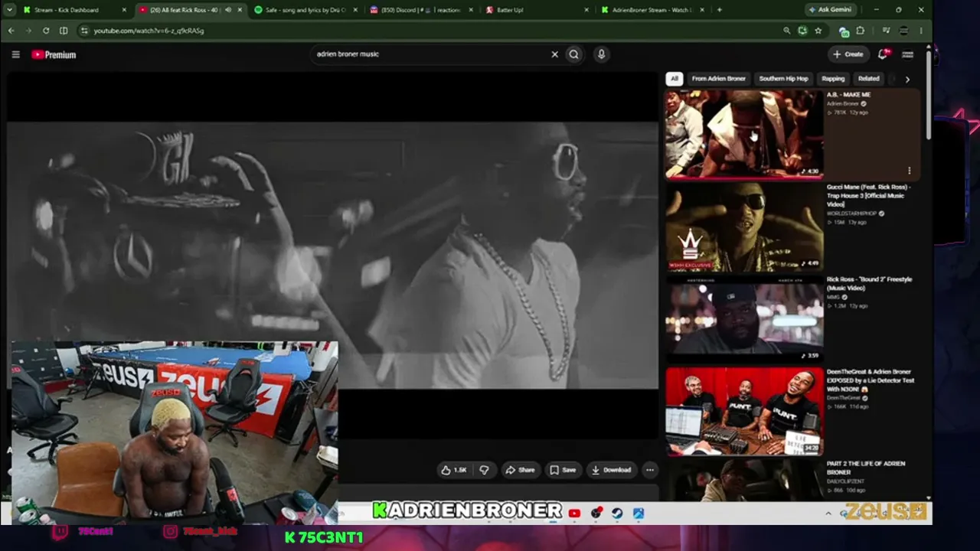Show hidden system tray icons
Viewport: 980px width, 551px height.
pos(828,514)
